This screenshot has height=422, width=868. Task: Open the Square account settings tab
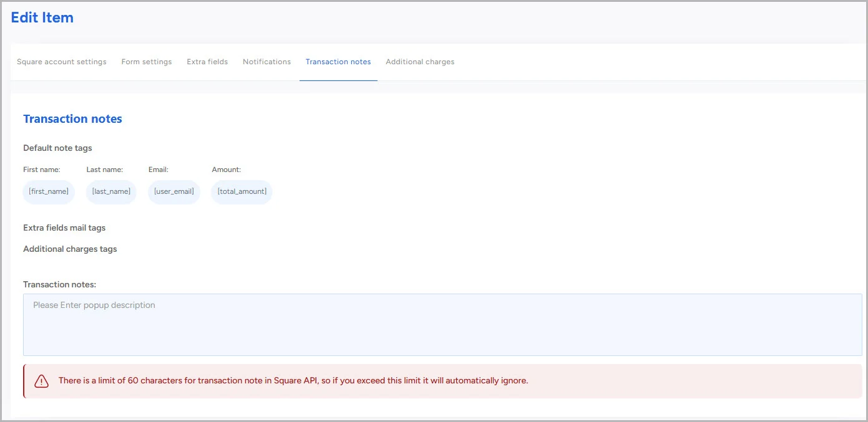[62, 62]
